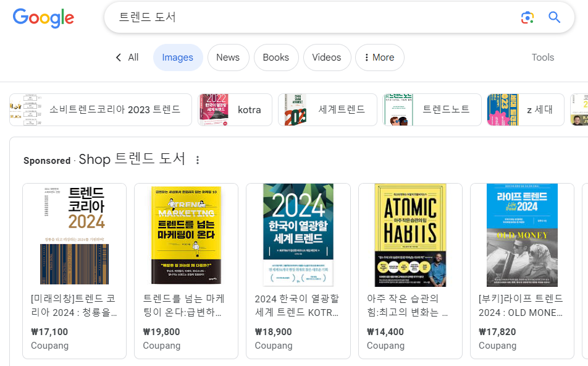The image size is (588, 366).
Task: Click the [미래의창]트렌드 코리아 2024 title link
Action: 73,305
